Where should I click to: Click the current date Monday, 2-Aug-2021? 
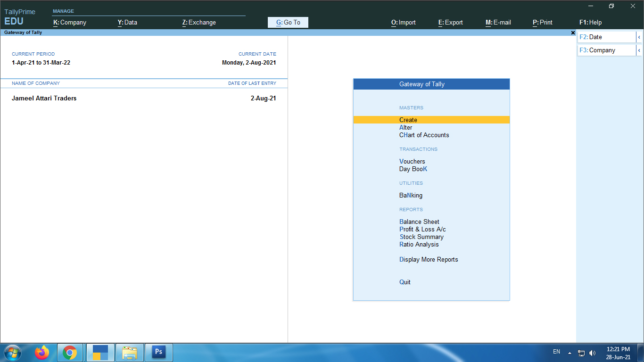coord(249,63)
